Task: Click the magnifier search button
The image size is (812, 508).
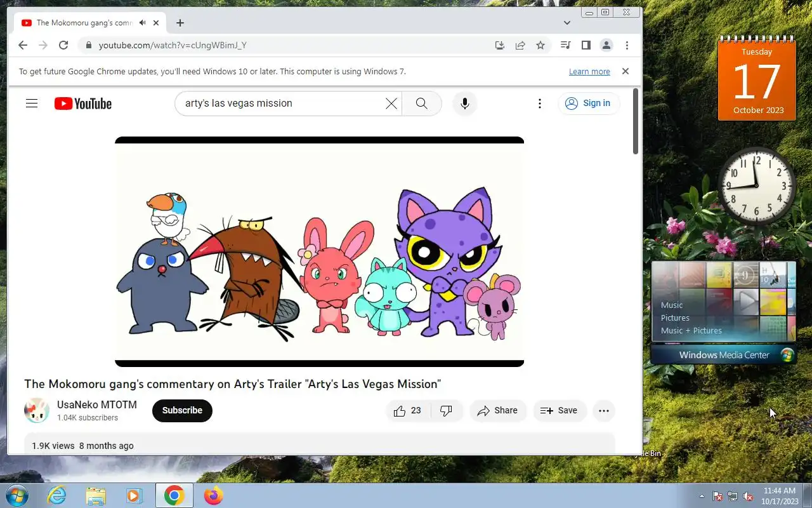Action: pos(422,104)
